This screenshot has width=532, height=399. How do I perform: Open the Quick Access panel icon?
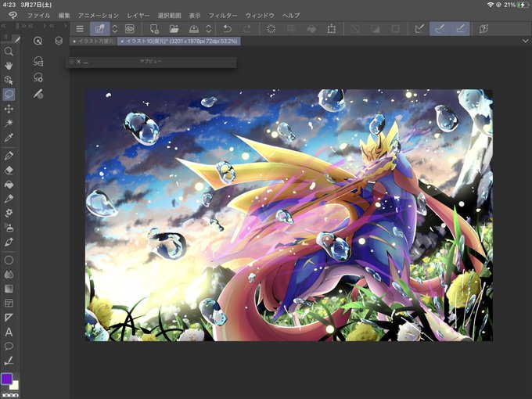pos(38,41)
